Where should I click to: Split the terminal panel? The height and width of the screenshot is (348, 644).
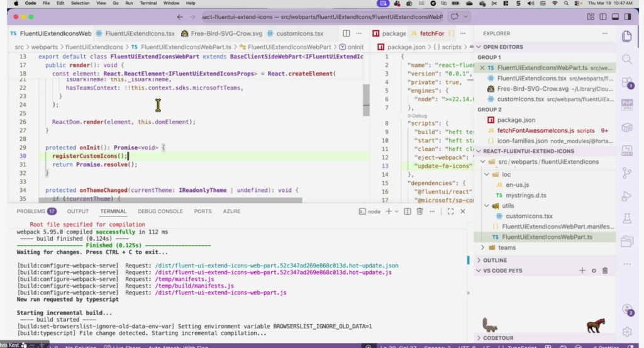pos(406,211)
